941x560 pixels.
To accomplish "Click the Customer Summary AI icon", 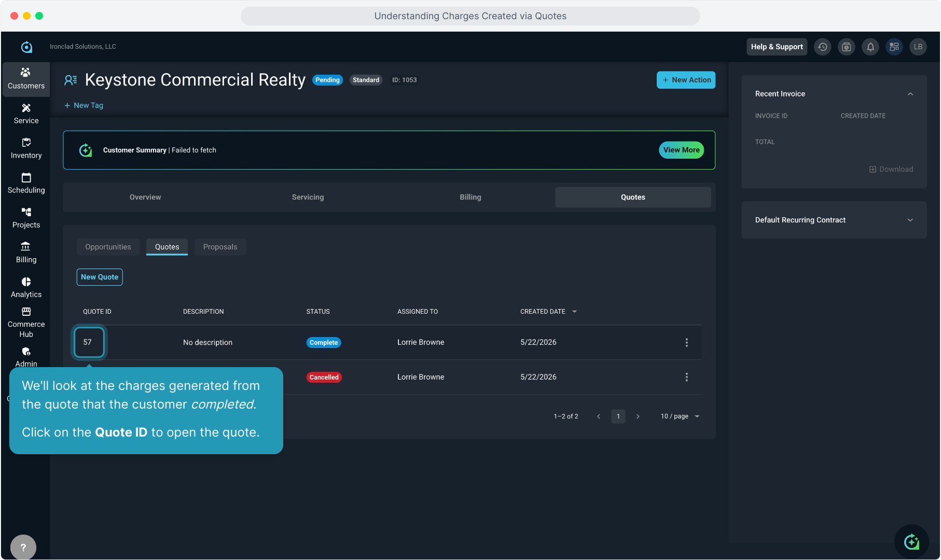I will [x=86, y=150].
